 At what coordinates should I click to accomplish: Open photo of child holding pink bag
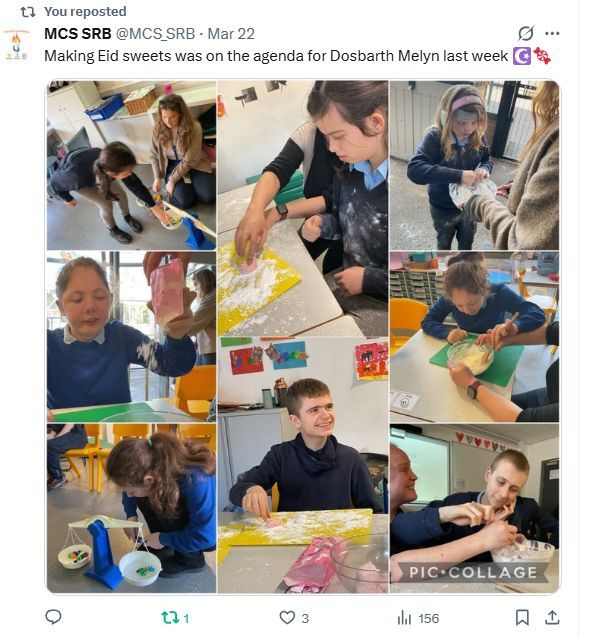pos(131,337)
